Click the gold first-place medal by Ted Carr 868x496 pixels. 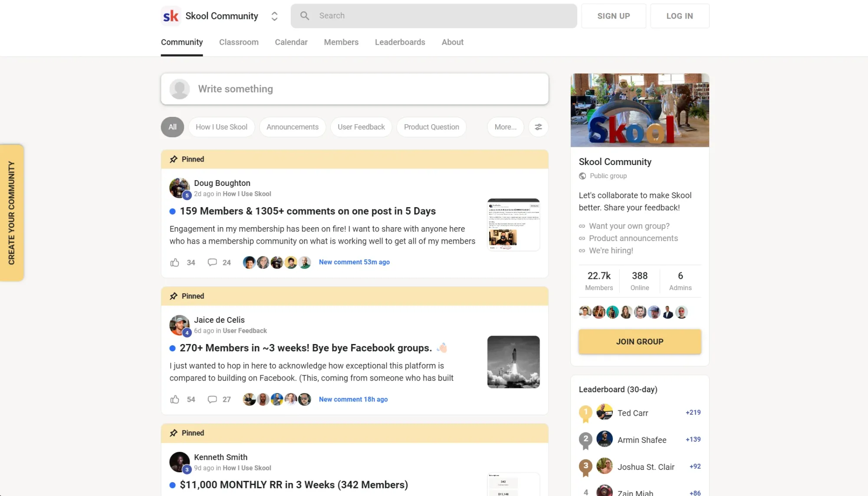[585, 413]
